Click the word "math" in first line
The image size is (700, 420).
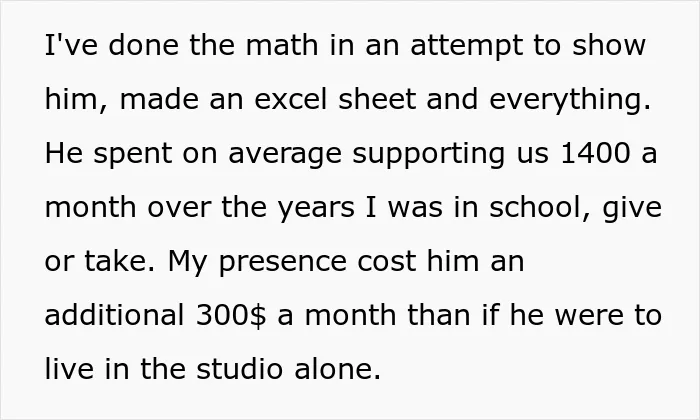[x=282, y=45]
